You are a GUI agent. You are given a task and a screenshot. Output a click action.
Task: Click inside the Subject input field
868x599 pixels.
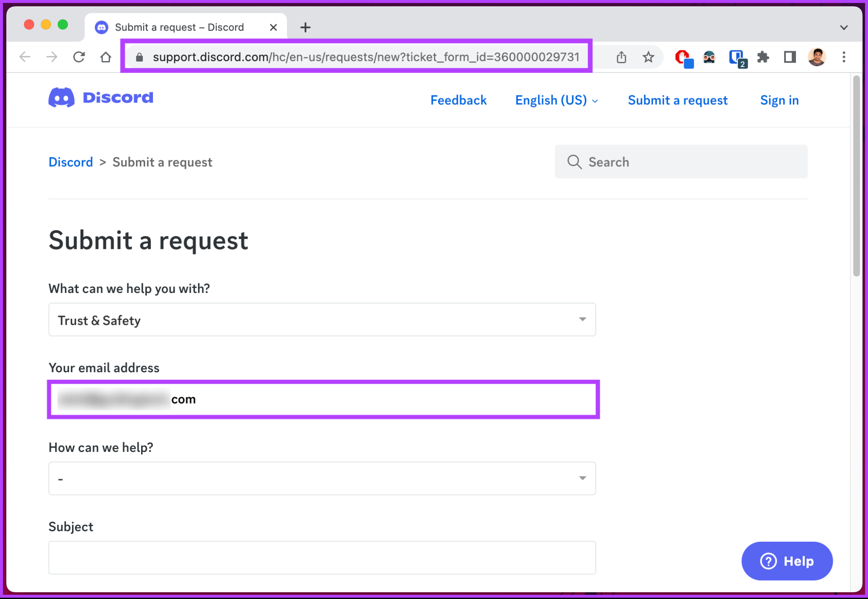pyautogui.click(x=322, y=557)
